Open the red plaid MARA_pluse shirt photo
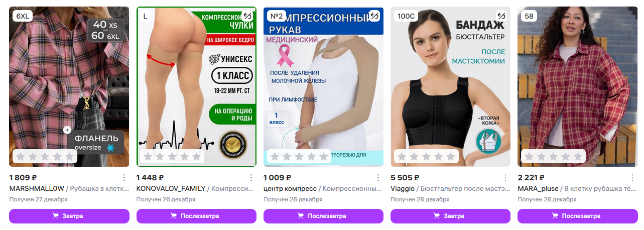 tap(577, 86)
